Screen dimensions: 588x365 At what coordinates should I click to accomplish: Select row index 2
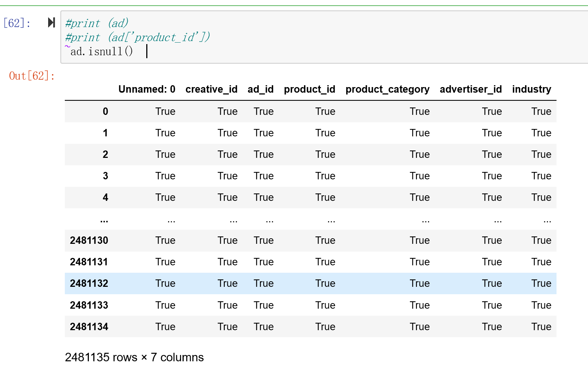106,155
